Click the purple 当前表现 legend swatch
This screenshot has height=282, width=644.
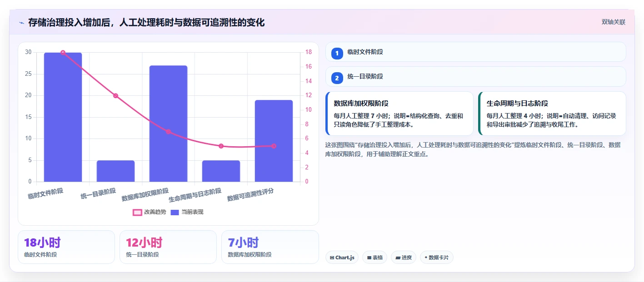click(x=175, y=212)
